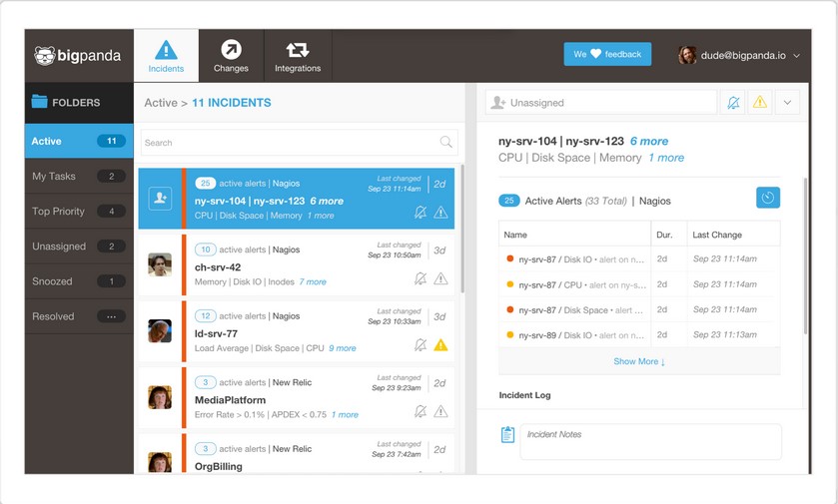Click the 12 active alerts badge on ld-srv-77
838x504 pixels.
tap(205, 316)
